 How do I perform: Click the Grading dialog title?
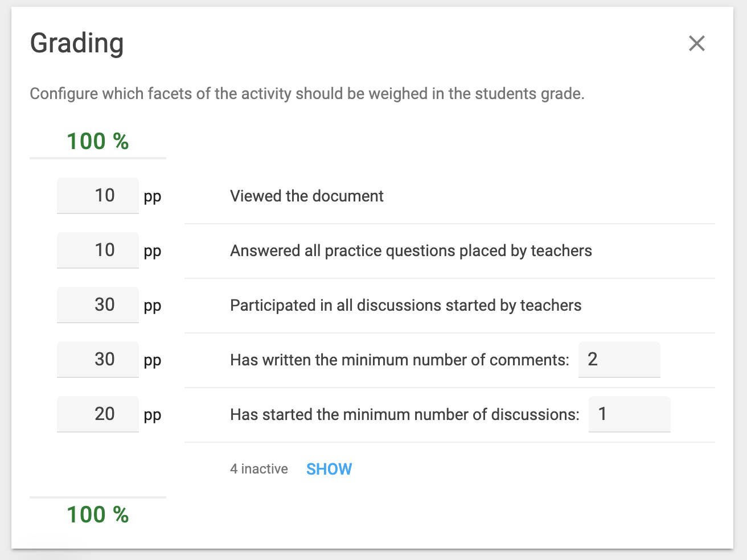tap(77, 44)
